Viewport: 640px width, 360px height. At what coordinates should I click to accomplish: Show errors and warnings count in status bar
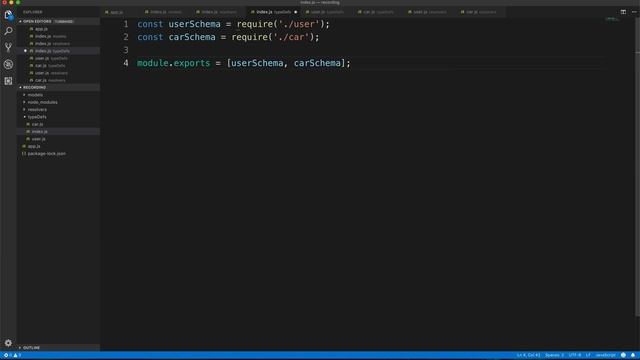click(12, 355)
